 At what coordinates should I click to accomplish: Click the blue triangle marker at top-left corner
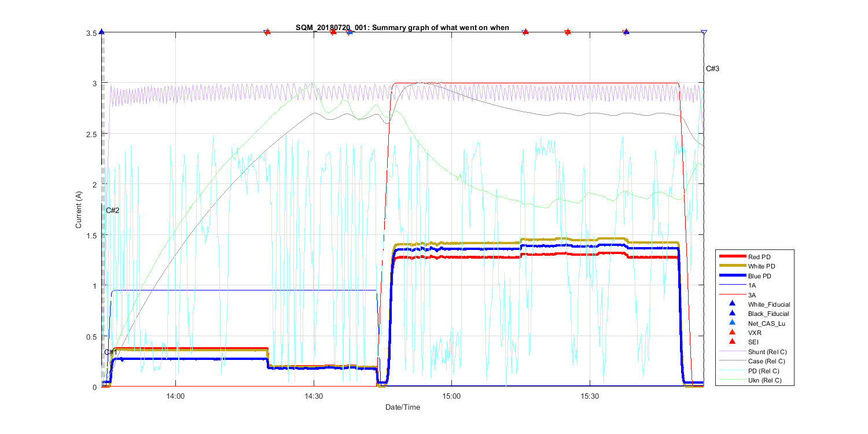pyautogui.click(x=101, y=32)
